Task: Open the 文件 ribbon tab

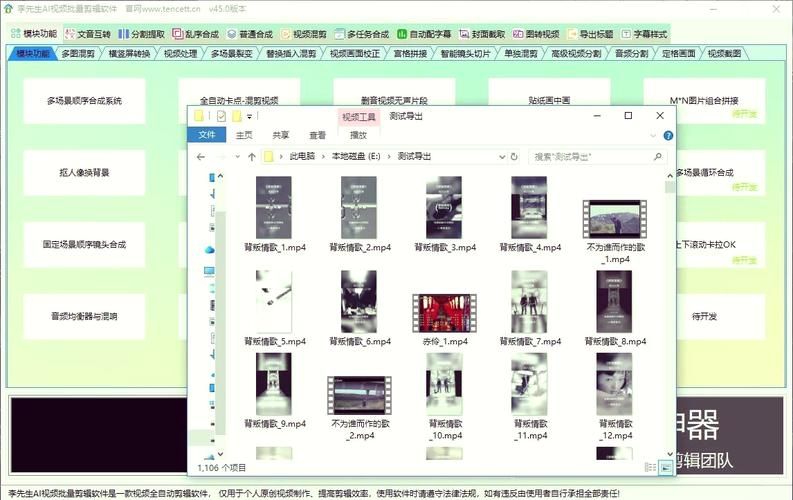Action: [207, 135]
